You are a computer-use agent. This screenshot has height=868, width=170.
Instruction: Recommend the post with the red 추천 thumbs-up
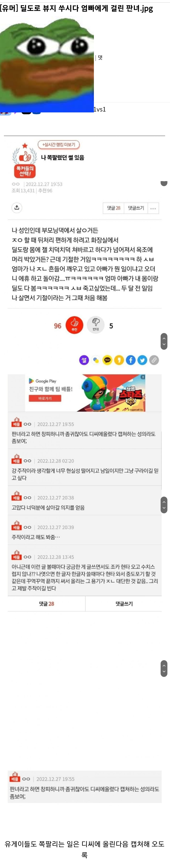coord(74,325)
